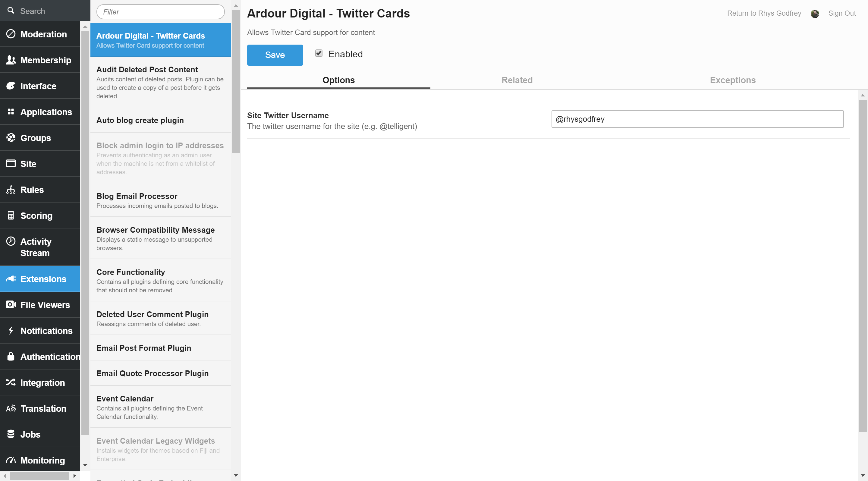The image size is (868, 481).
Task: Open Scoring via calculator icon
Action: click(x=11, y=215)
